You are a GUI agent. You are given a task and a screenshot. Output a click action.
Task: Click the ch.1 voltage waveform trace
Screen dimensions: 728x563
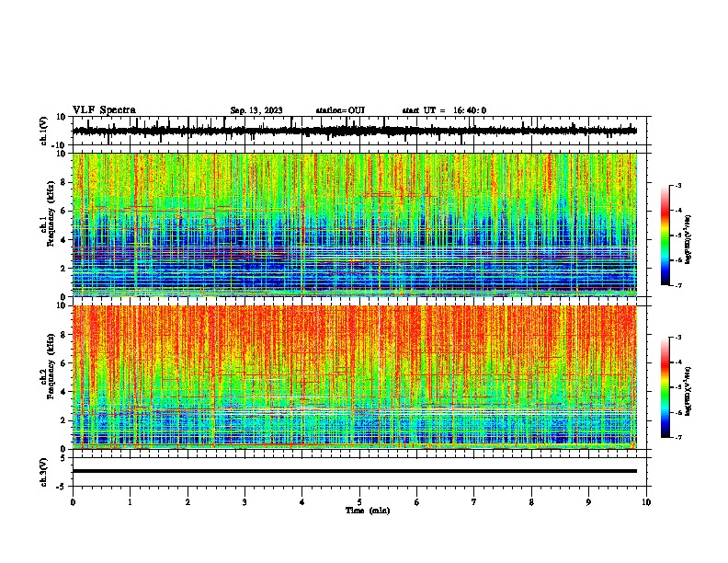pos(355,131)
